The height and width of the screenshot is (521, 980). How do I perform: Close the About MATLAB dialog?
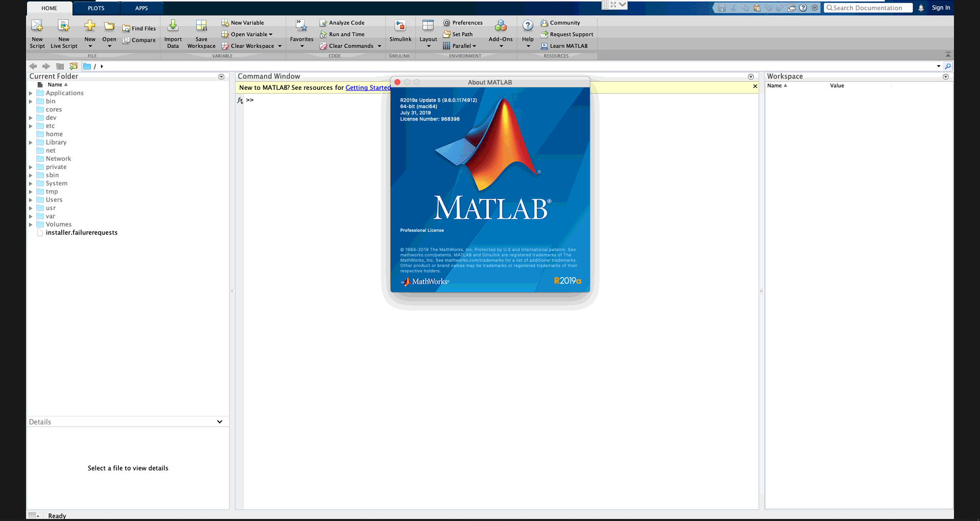397,82
